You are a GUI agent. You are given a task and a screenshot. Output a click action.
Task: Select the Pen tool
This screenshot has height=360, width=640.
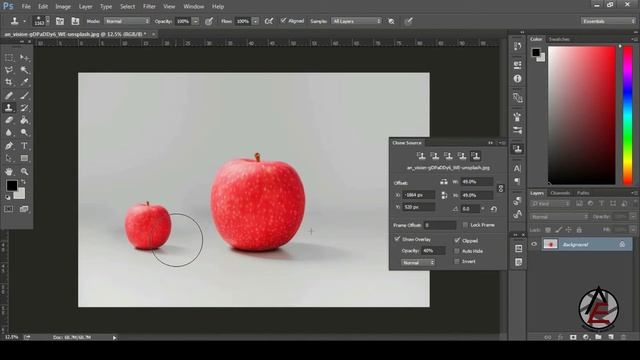[x=9, y=146]
